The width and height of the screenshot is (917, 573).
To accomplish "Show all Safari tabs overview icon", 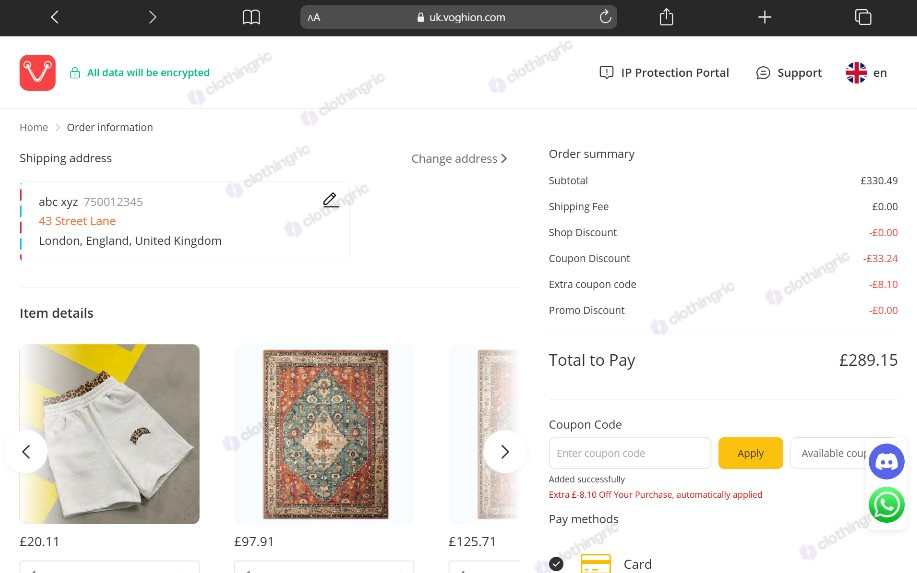I will (863, 17).
